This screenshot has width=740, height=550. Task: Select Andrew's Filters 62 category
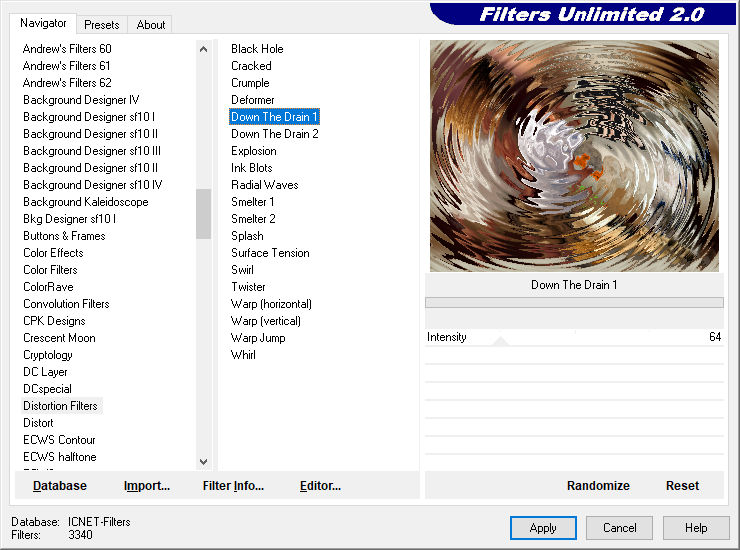(67, 83)
